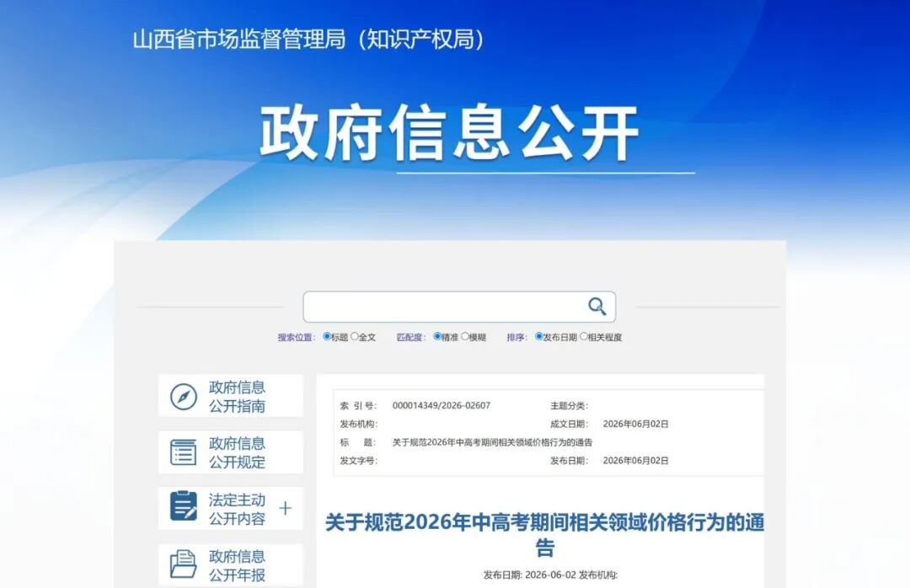Screen dimensions: 910x588
Task: Click the 成文日期 value 2026年06月02日
Action: (x=635, y=424)
